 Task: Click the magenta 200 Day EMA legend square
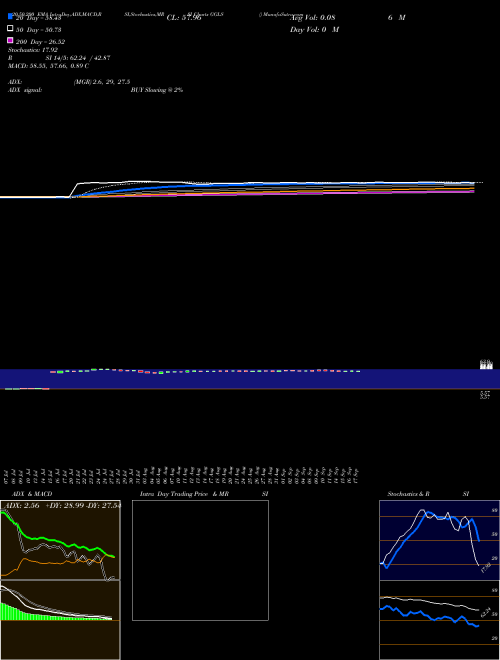coord(11,40)
